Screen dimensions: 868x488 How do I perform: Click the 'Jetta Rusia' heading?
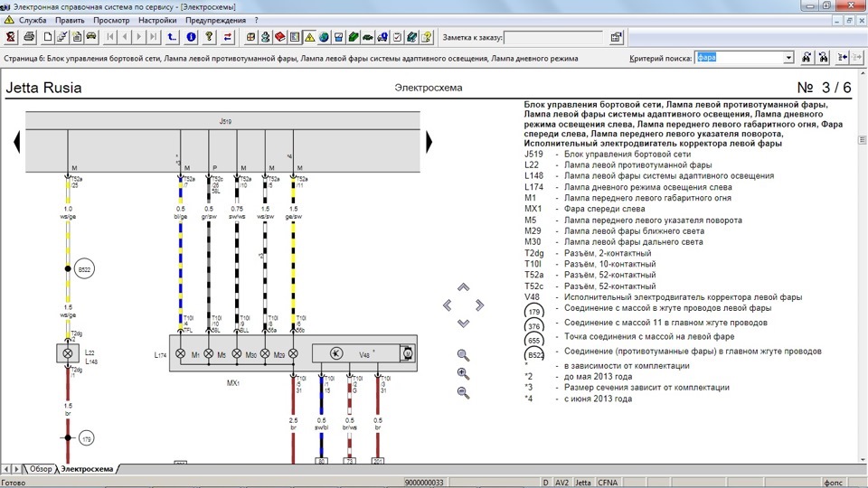43,88
